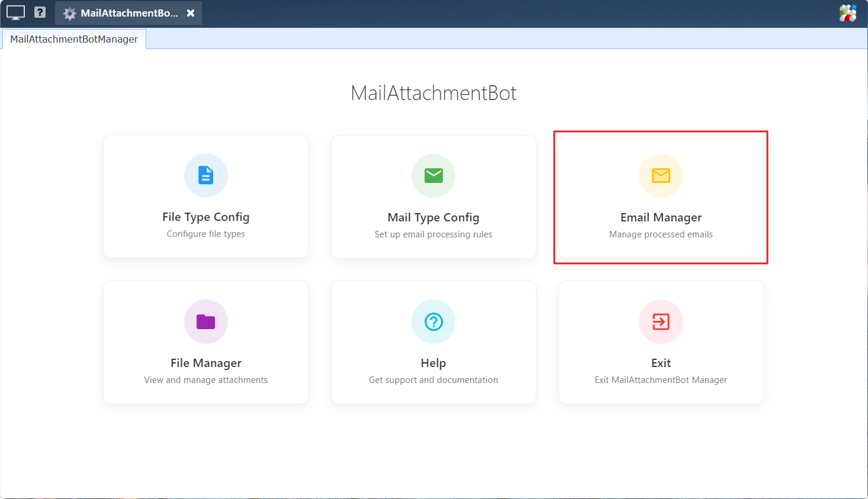
Task: Click the colorful cubes logo at top right
Action: [848, 12]
